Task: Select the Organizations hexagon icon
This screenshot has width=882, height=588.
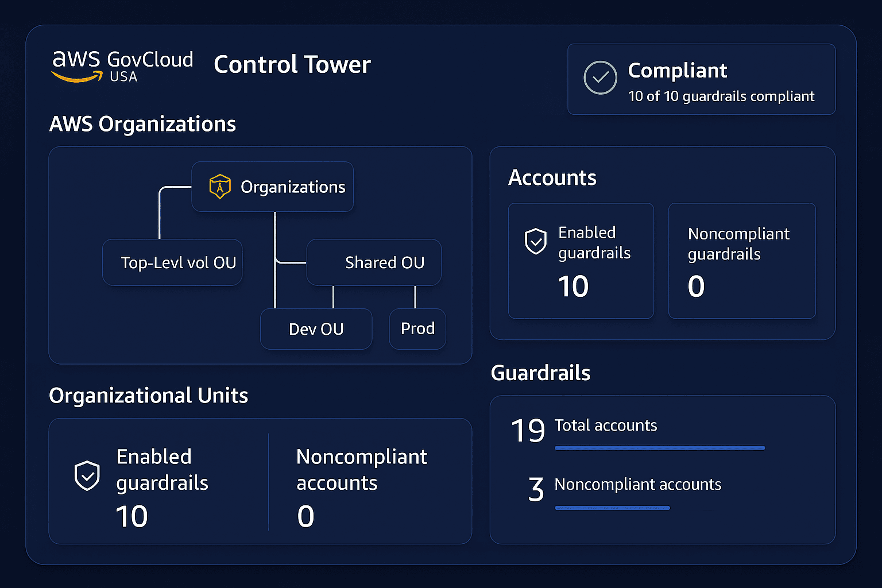Action: [x=220, y=186]
